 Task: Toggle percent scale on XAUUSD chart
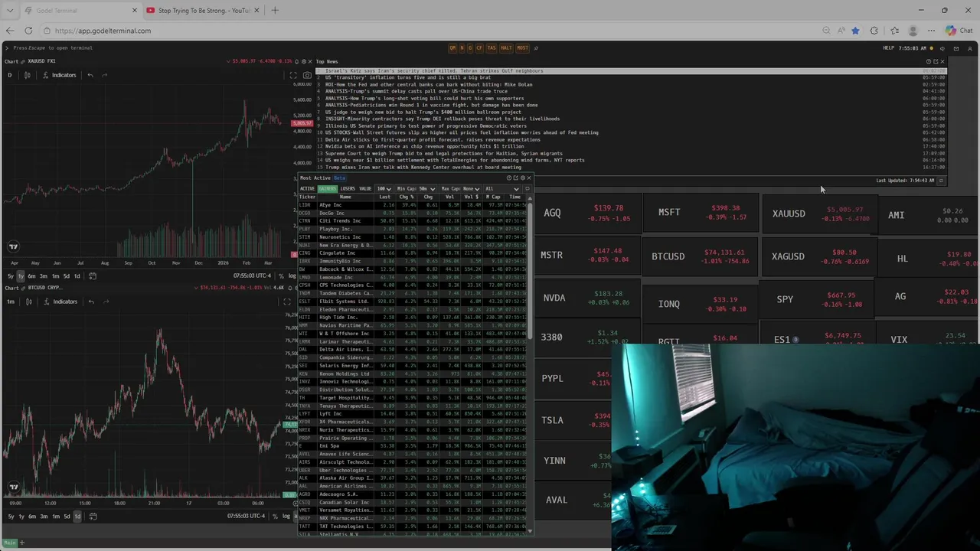pyautogui.click(x=281, y=275)
